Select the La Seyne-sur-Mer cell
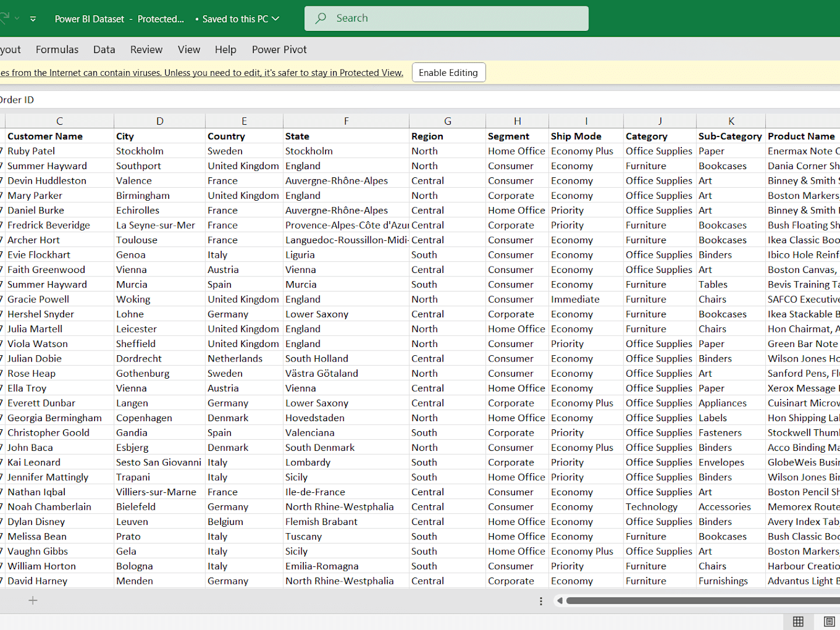 (x=160, y=225)
